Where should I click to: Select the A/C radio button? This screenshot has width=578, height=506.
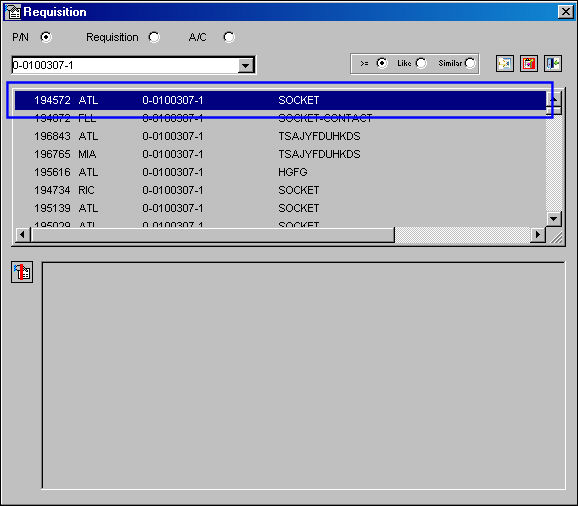[229, 37]
